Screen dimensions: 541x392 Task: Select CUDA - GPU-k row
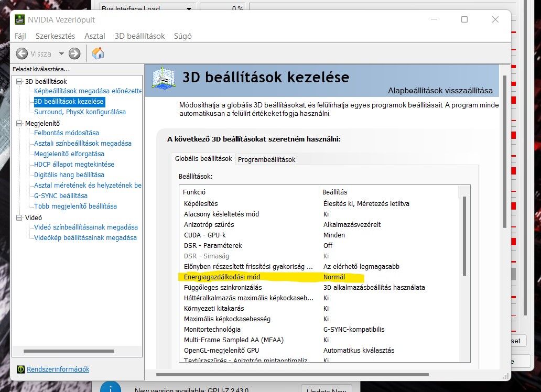tap(319, 235)
